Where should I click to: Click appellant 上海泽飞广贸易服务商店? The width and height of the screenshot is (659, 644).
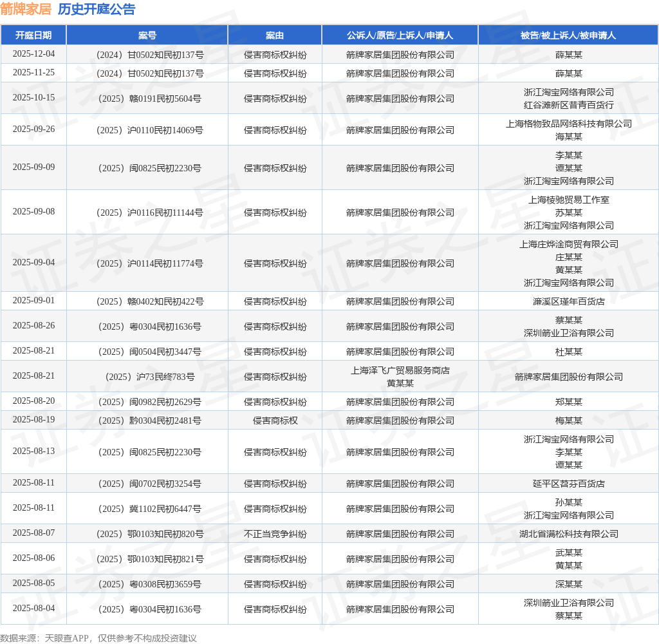(400, 370)
